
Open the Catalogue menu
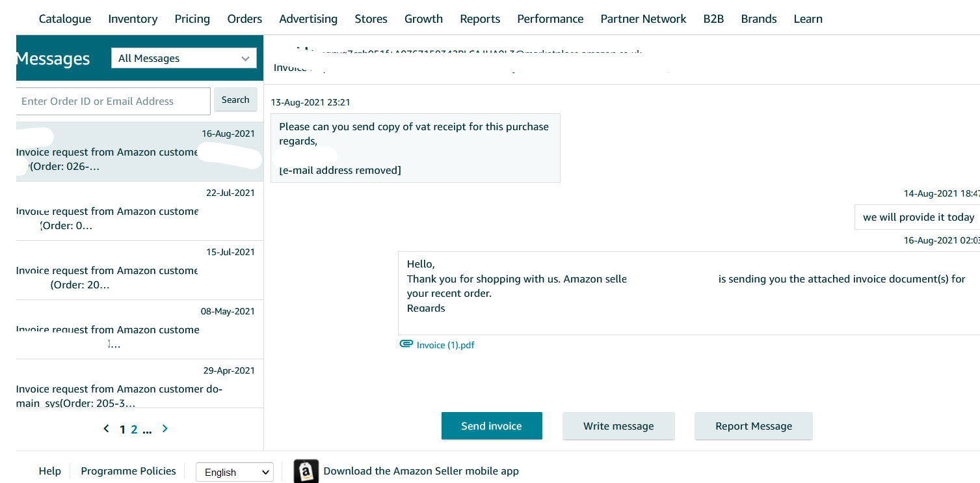pyautogui.click(x=65, y=19)
